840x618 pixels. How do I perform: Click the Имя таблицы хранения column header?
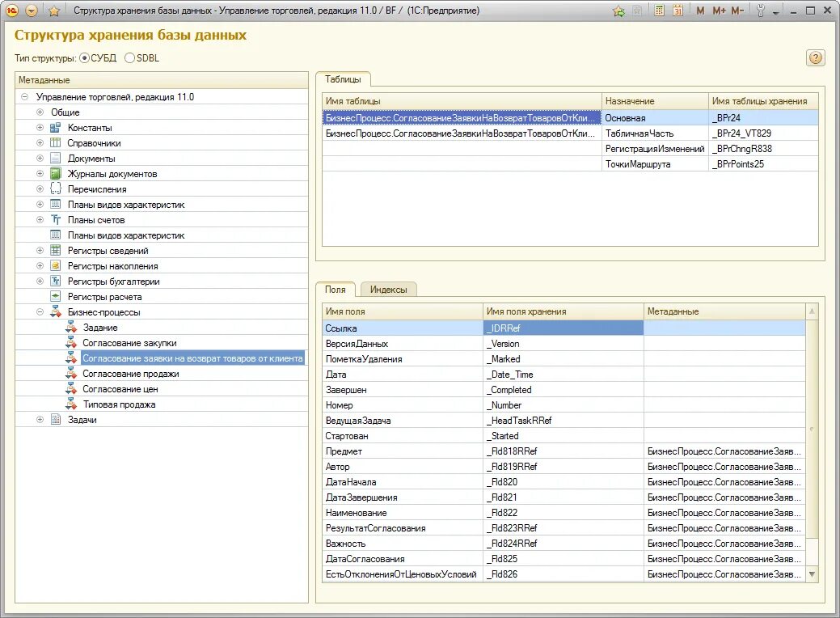pos(763,101)
